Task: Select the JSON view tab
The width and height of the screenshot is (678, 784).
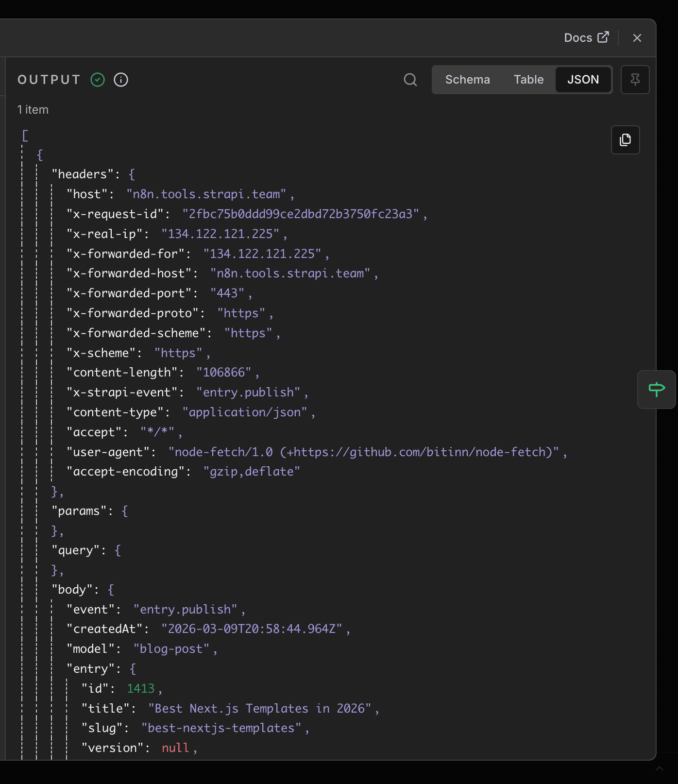Action: click(583, 80)
